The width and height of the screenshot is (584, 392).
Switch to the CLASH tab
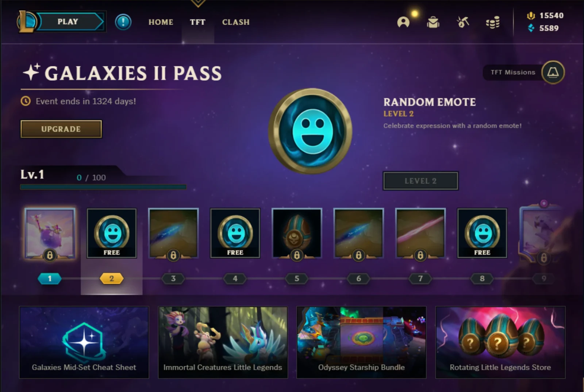coord(236,22)
